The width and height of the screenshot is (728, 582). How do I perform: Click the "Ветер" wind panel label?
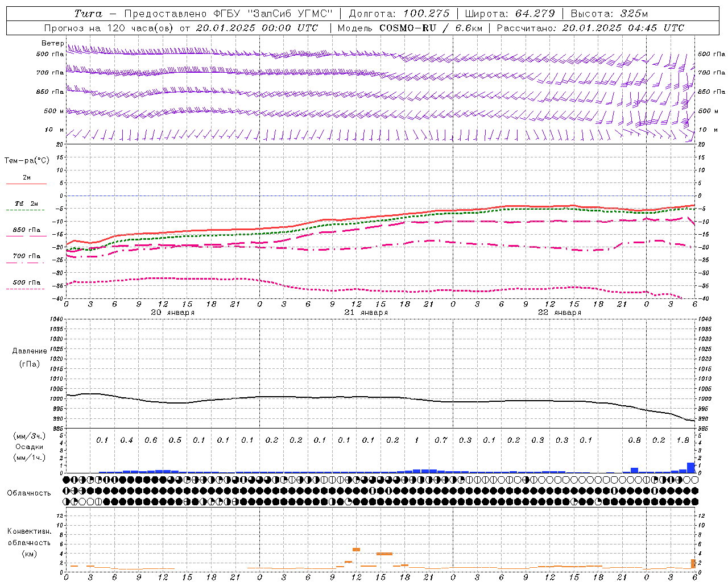52,43
